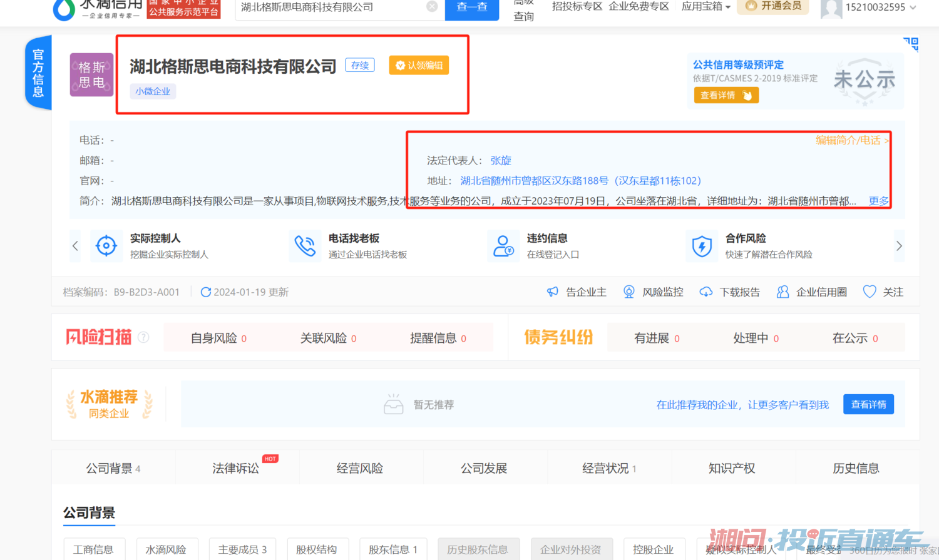
Task: Toggle the 关注 heart icon
Action: coord(870,292)
